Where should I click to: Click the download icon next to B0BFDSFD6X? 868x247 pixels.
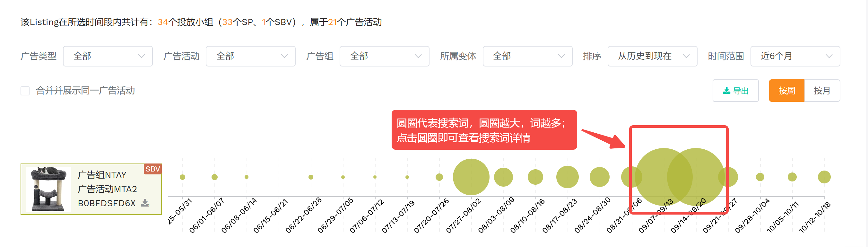145,203
